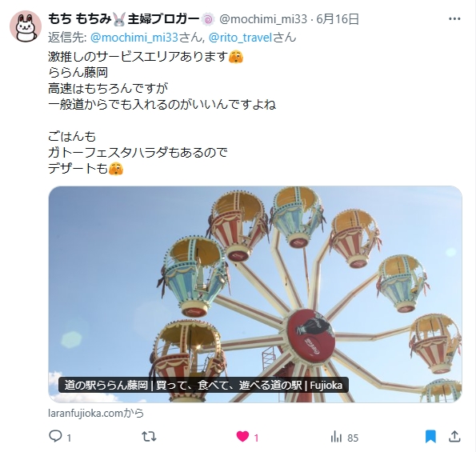Click the 道の駅ららん藤岡 card title overlay
476x452 pixels.
[x=203, y=386]
